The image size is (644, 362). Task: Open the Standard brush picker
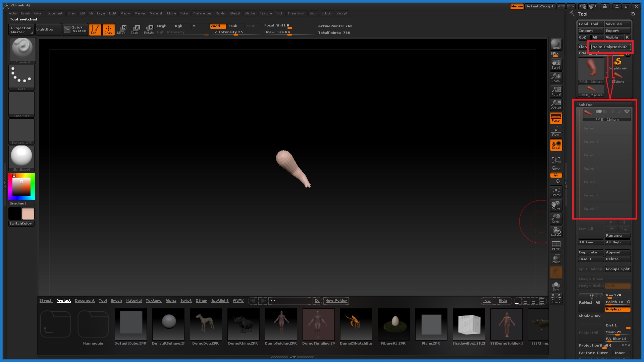(x=22, y=50)
